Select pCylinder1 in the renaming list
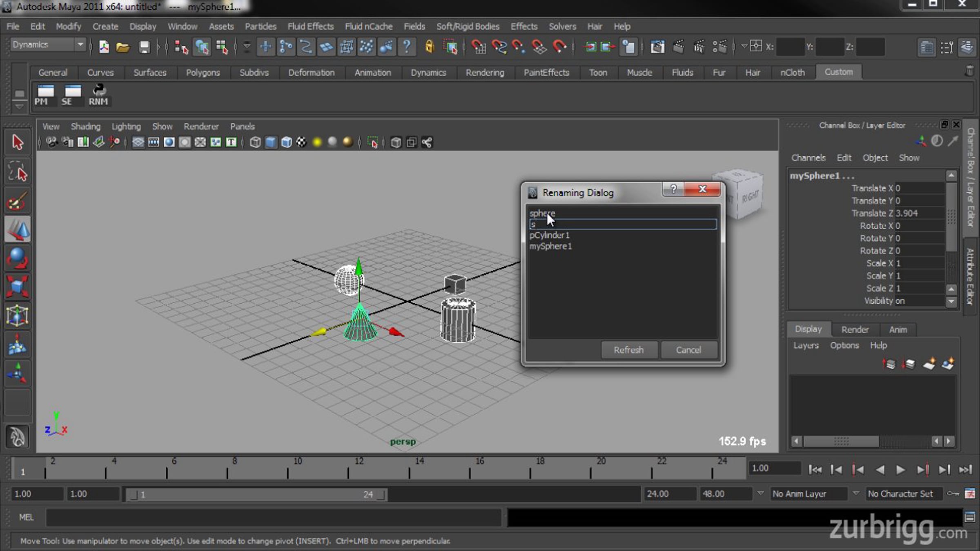 [x=549, y=236]
